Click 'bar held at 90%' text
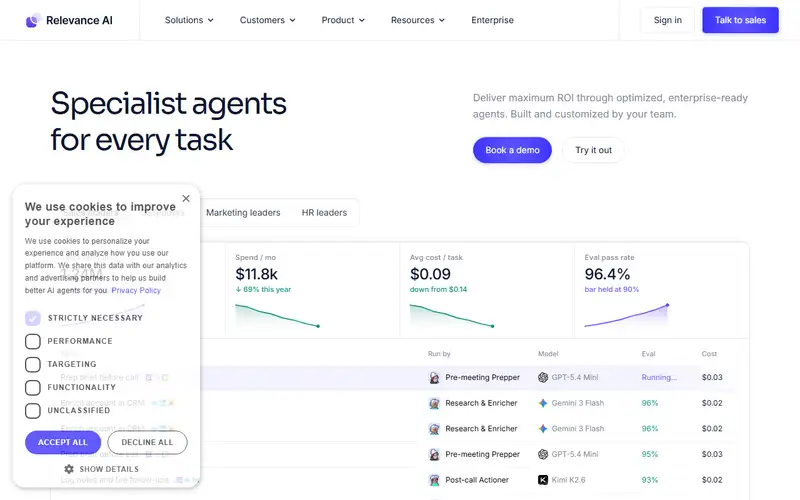 pyautogui.click(x=611, y=289)
